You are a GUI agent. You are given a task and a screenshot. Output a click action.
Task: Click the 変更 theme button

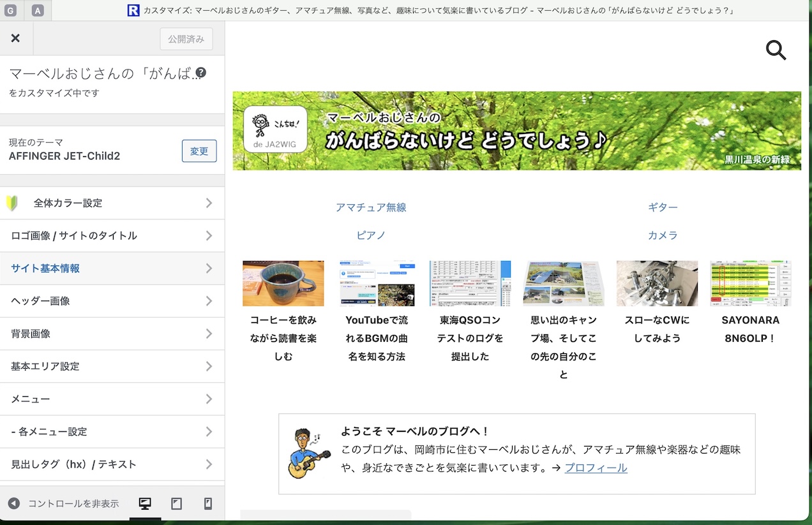pos(199,151)
